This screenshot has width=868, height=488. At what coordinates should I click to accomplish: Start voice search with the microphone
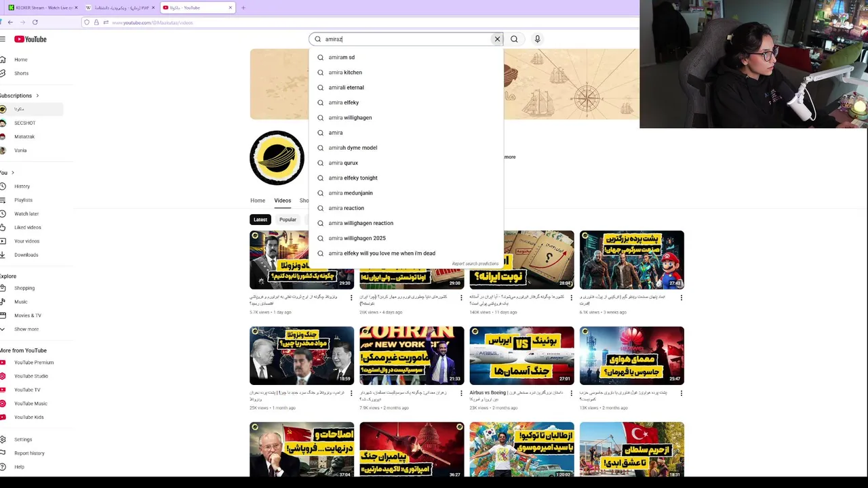point(537,39)
